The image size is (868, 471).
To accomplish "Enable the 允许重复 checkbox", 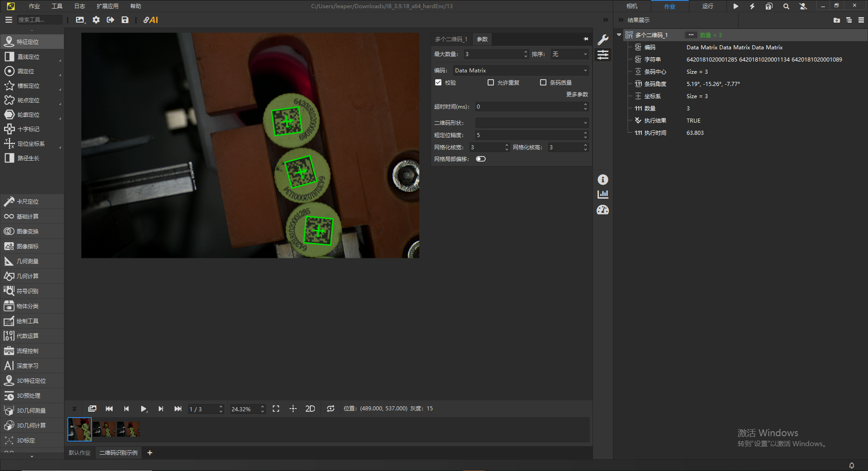I will coord(491,82).
